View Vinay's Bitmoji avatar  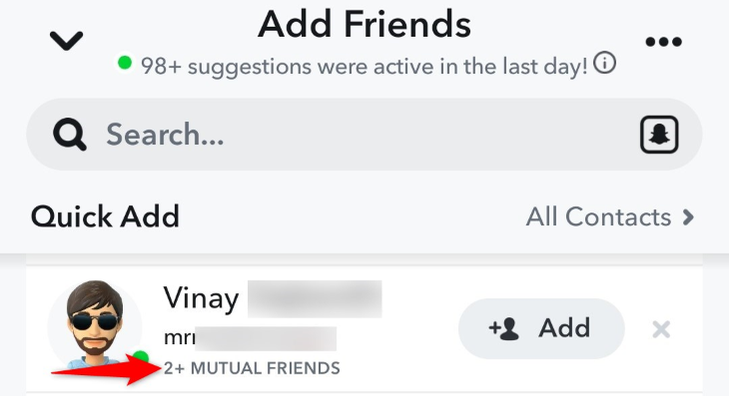click(x=95, y=325)
